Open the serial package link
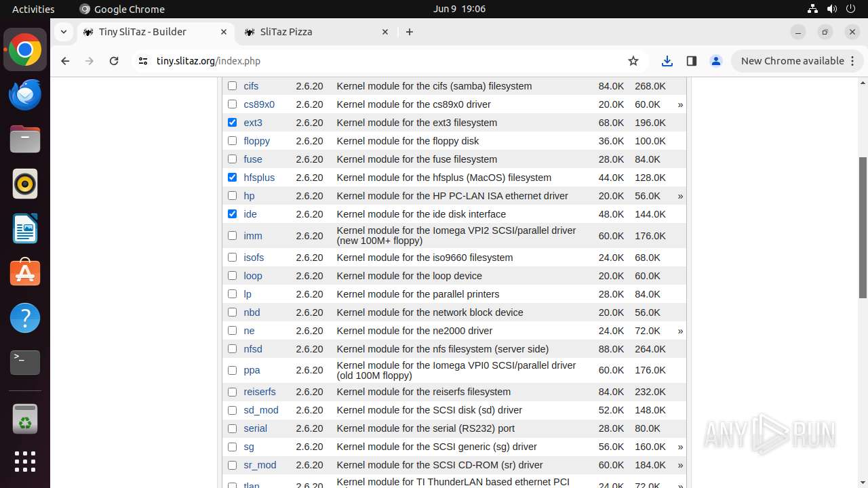This screenshot has height=488, width=868. 256,428
